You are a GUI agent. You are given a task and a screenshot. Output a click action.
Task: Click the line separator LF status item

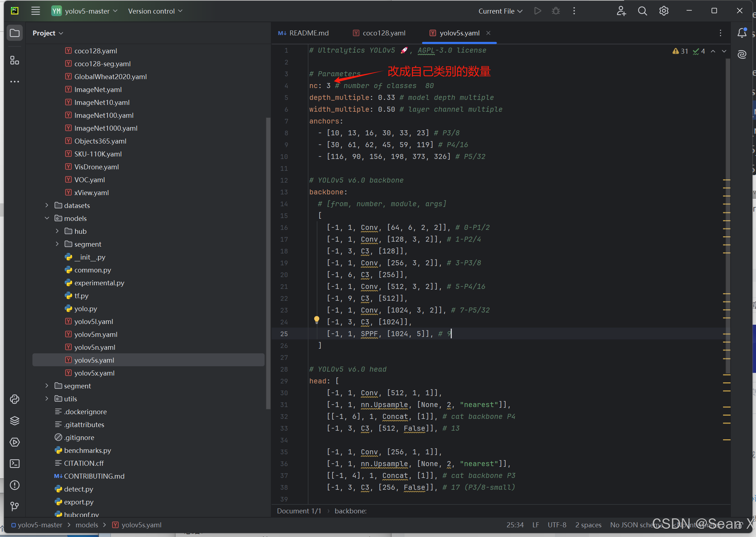(536, 525)
